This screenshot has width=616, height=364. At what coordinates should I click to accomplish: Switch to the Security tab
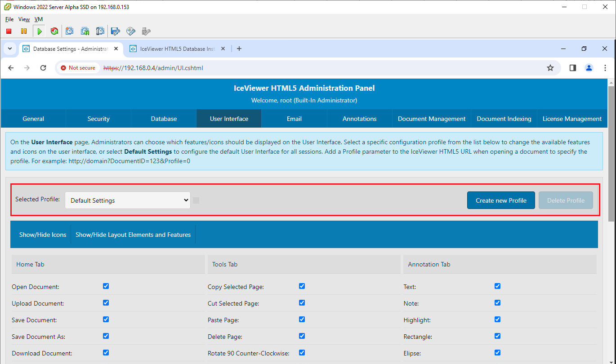(98, 119)
